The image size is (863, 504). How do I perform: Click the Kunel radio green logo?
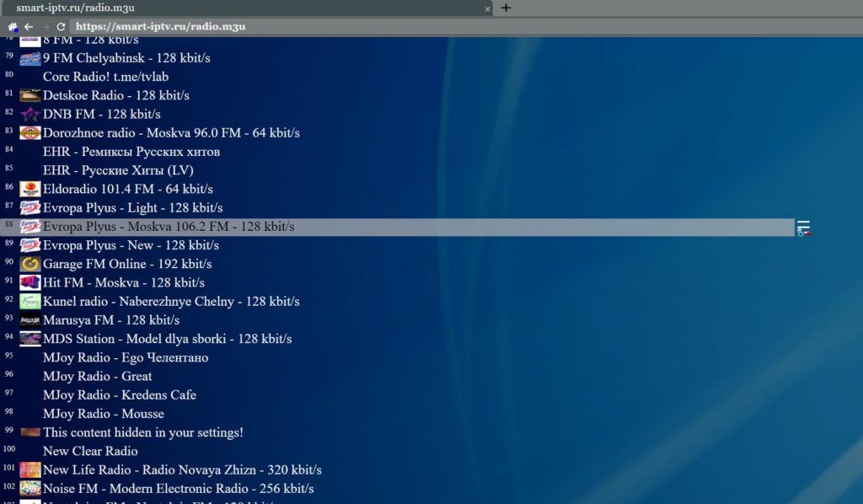[30, 301]
